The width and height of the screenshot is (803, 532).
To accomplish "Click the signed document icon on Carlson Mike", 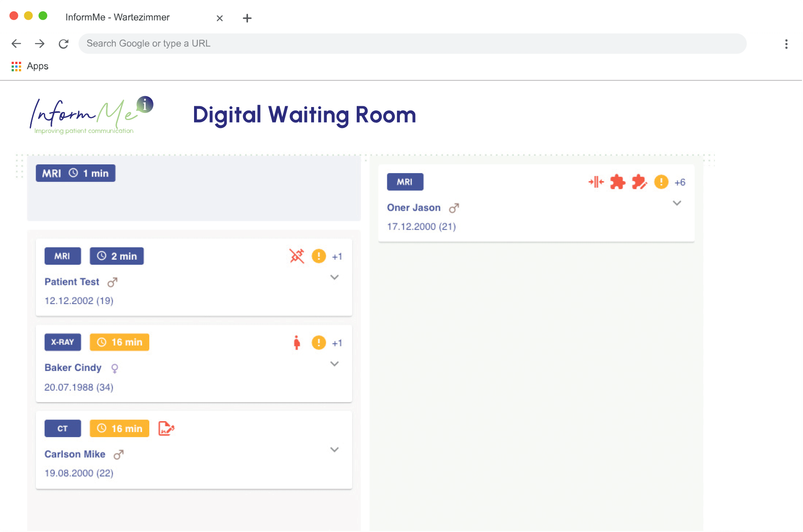I will point(166,429).
